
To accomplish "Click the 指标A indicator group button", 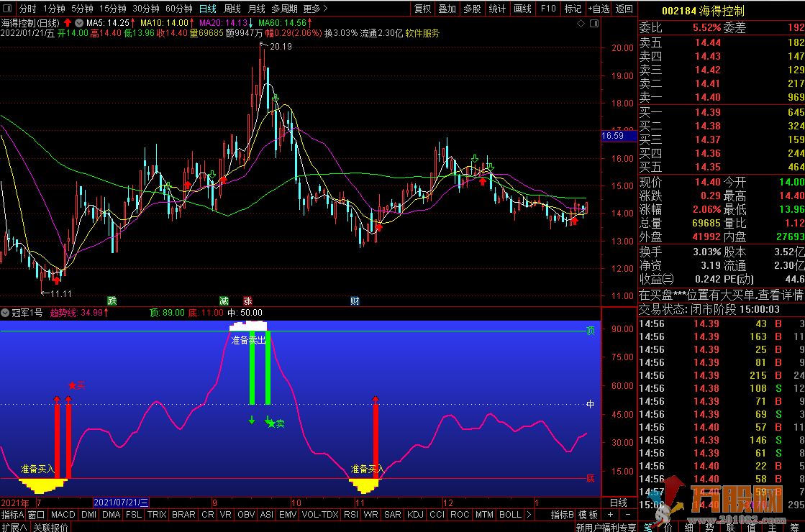I will [13, 515].
